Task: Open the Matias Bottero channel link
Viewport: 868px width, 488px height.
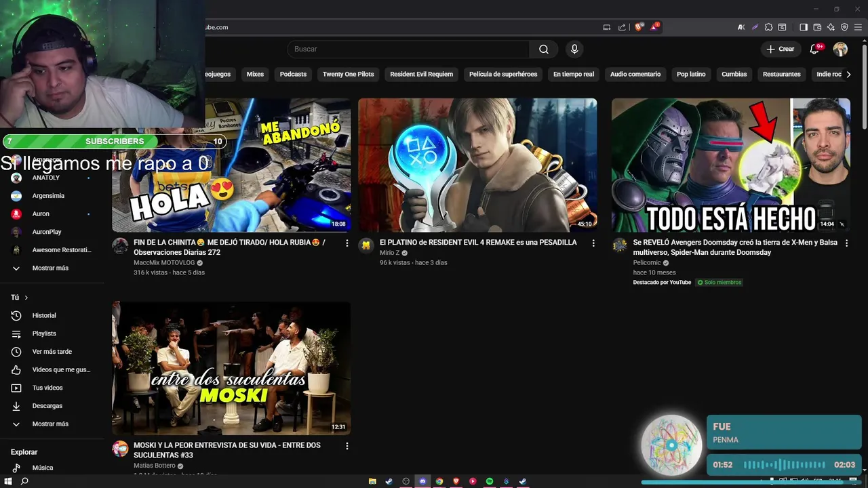Action: 154,466
